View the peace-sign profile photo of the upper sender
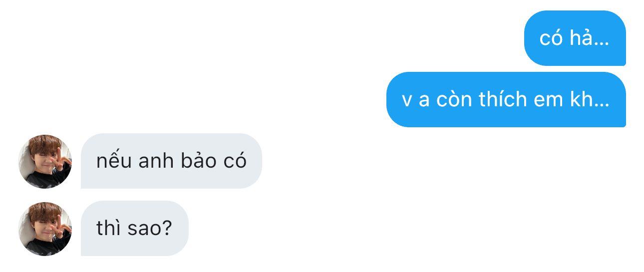 point(45,161)
